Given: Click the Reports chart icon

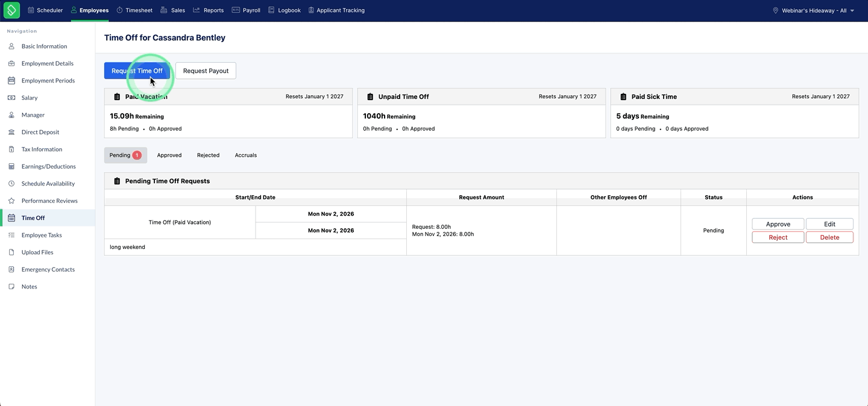Looking at the screenshot, I should (197, 10).
